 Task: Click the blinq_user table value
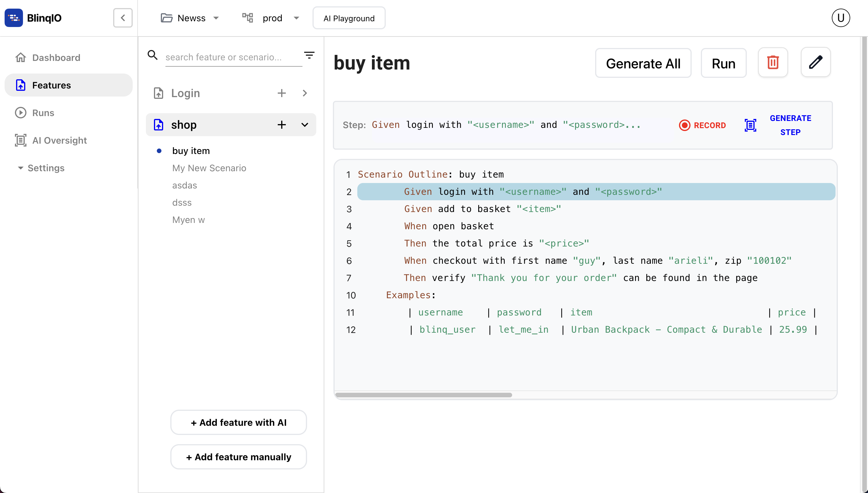[x=447, y=330]
